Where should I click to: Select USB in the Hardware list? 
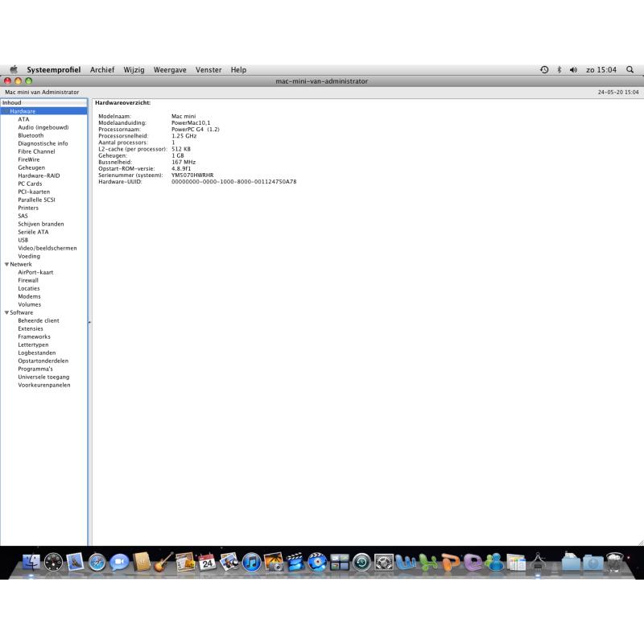click(23, 240)
